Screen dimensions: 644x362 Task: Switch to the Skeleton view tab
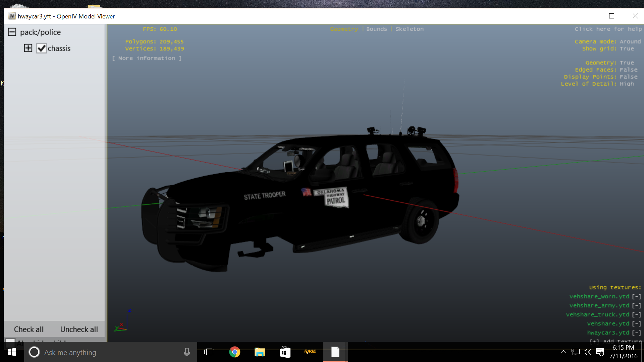pyautogui.click(x=409, y=29)
